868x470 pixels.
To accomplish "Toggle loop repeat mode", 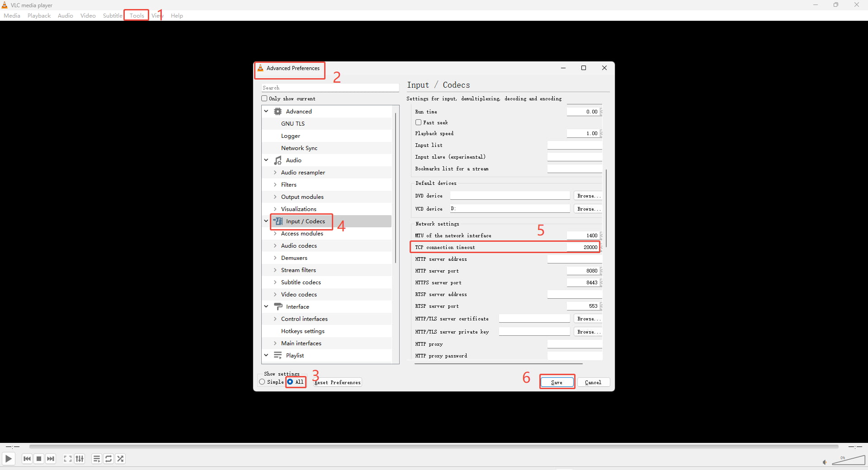I will tap(108, 459).
